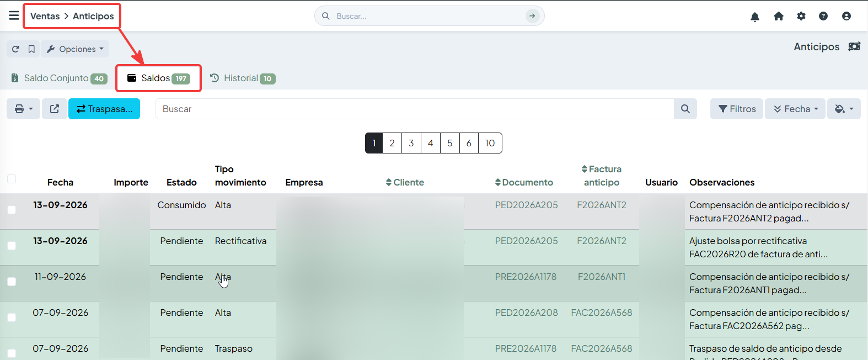The height and width of the screenshot is (360, 868).
Task: Click the Anticipos money icon at top right
Action: click(854, 47)
